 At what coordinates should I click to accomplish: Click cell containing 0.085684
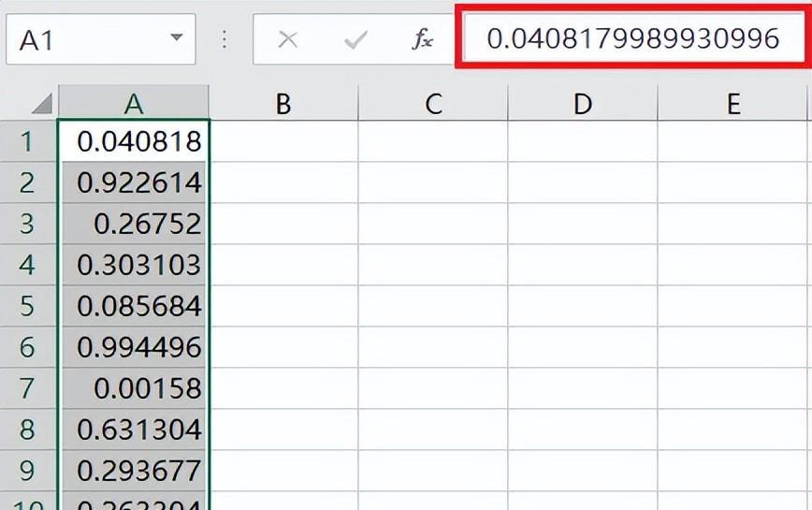(134, 306)
